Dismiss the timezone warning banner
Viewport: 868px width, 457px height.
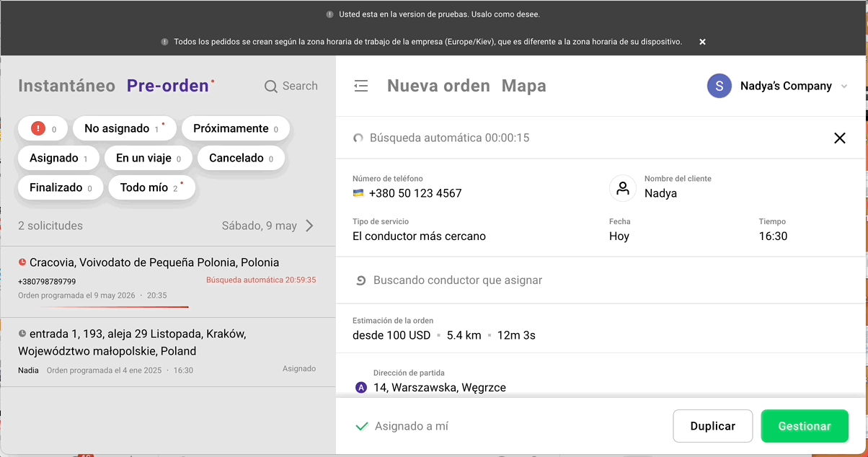pos(702,42)
